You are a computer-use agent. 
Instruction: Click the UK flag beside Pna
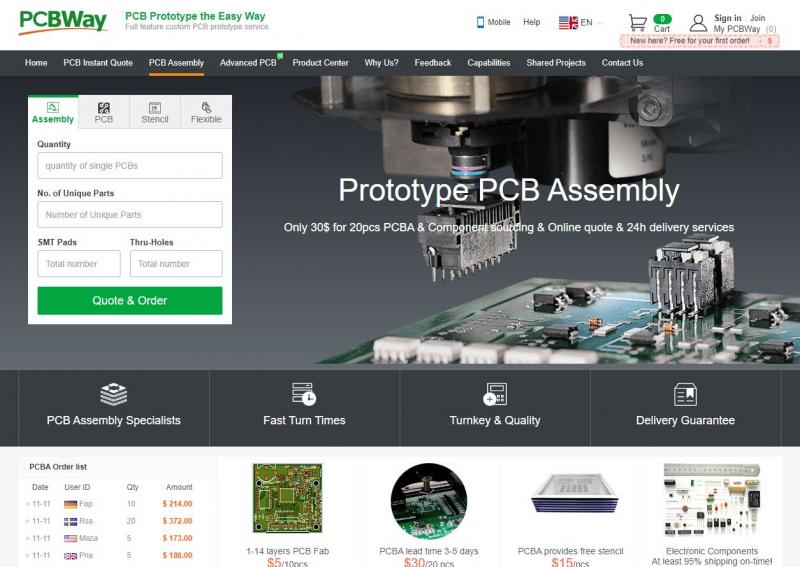tap(70, 556)
